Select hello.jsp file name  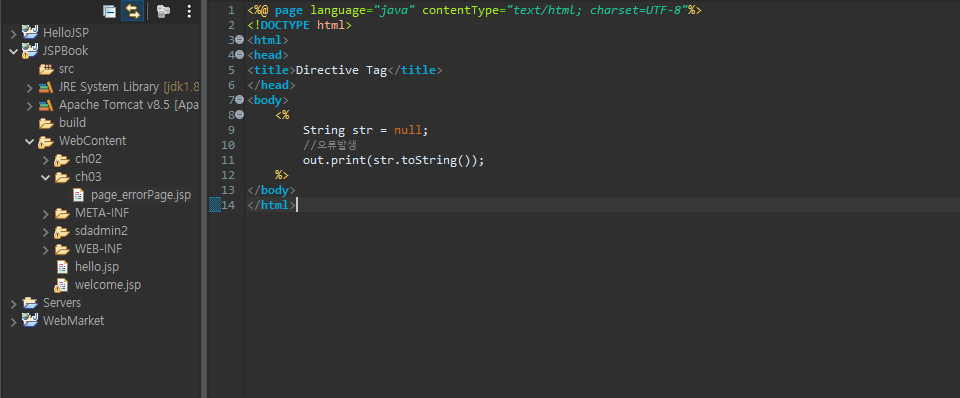97,267
